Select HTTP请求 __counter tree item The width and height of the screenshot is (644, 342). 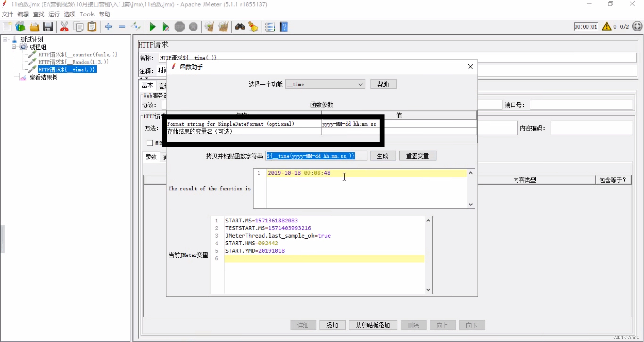[x=78, y=54]
